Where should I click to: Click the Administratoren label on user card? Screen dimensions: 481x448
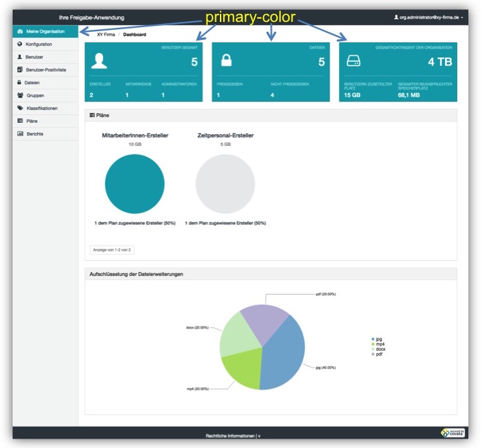[x=179, y=84]
